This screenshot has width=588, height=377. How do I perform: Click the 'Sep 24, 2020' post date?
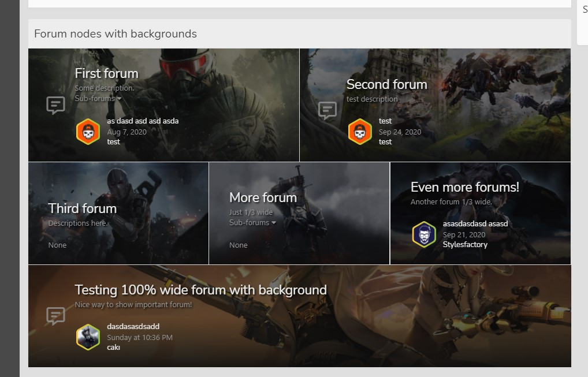pos(400,132)
